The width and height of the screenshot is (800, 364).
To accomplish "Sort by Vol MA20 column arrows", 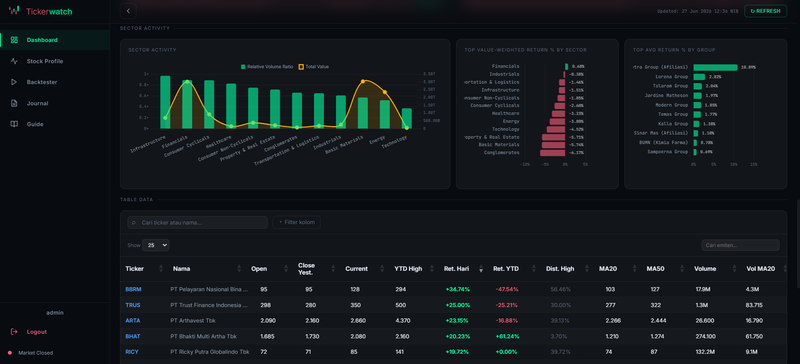I will click(x=785, y=269).
